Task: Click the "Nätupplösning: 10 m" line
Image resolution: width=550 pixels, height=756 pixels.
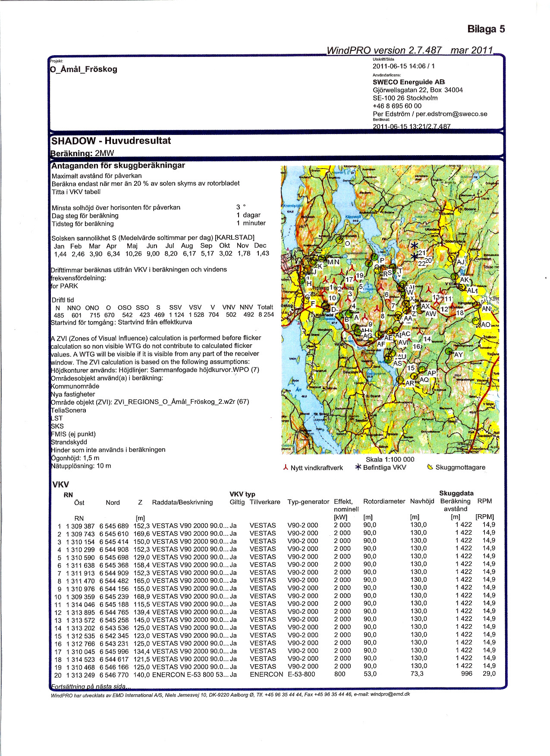Action: [x=81, y=466]
